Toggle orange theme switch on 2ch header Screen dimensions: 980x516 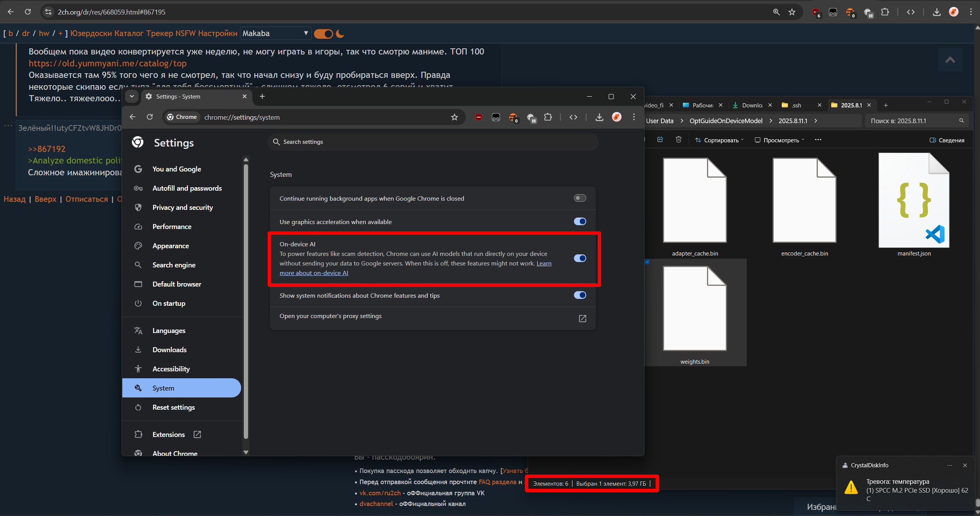(324, 34)
